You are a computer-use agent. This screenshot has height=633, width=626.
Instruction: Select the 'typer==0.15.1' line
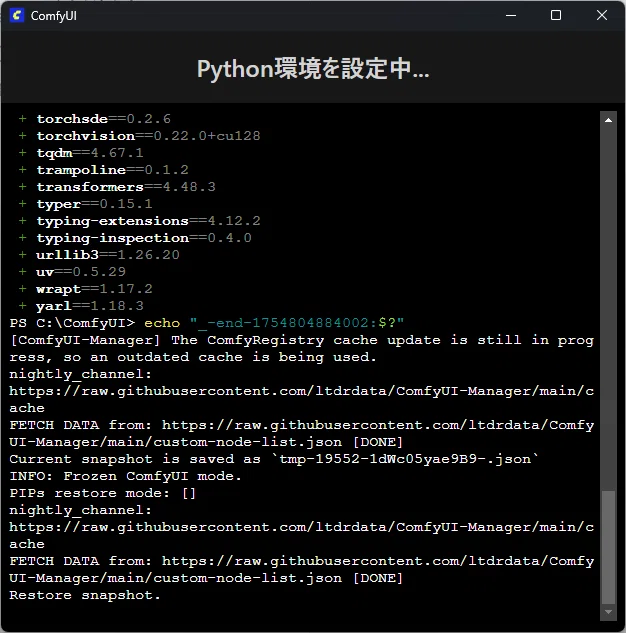point(85,204)
